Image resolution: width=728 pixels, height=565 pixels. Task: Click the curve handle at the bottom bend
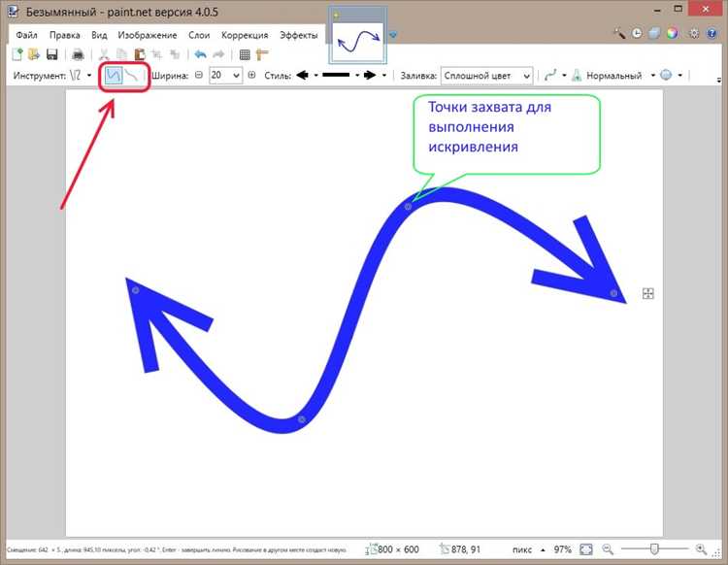pos(301,419)
